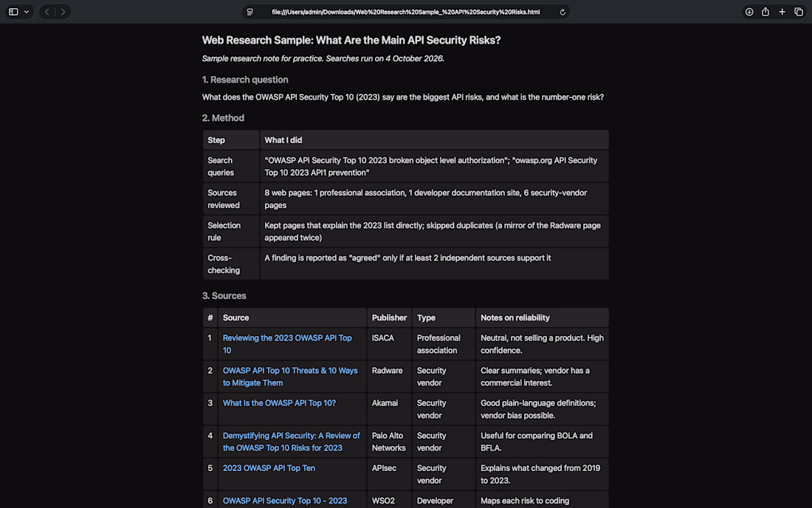This screenshot has height=508, width=812.
Task: Reload the page with the refresh icon
Action: pos(562,12)
